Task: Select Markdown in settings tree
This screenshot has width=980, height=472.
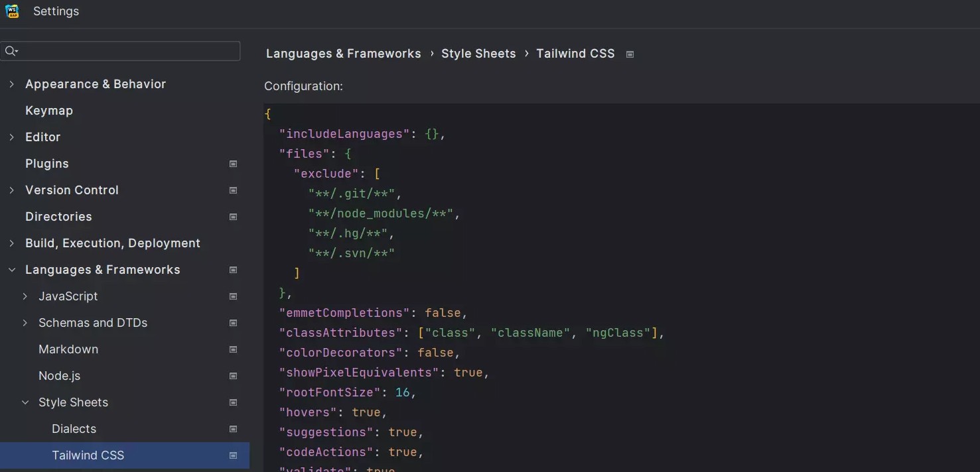Action: tap(68, 349)
